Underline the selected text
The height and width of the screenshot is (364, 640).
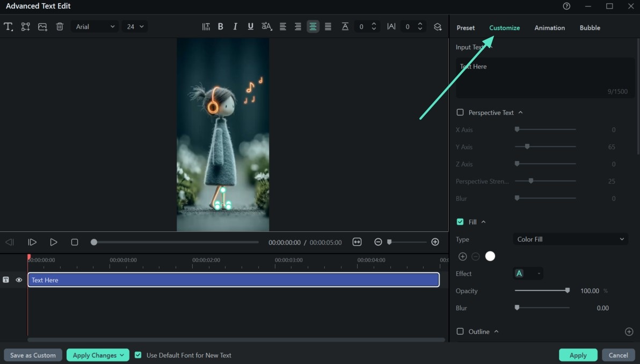[x=251, y=26]
